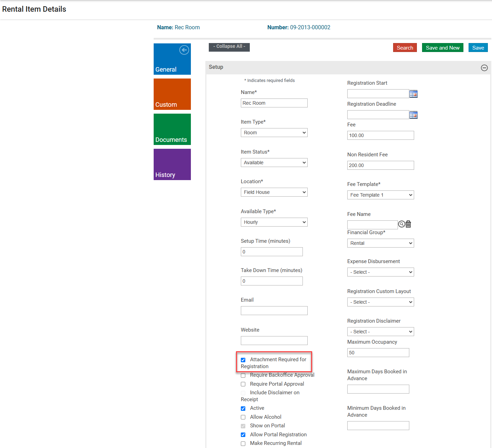The width and height of the screenshot is (492, 448).
Task: Click the Fee Name search magnifier icon
Action: (401, 224)
